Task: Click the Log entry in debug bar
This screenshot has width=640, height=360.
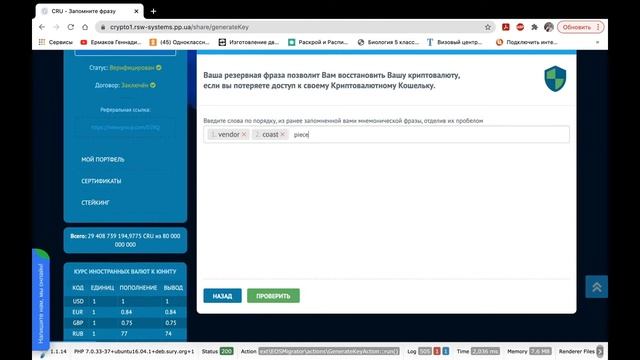Action: pyautogui.click(x=428, y=351)
